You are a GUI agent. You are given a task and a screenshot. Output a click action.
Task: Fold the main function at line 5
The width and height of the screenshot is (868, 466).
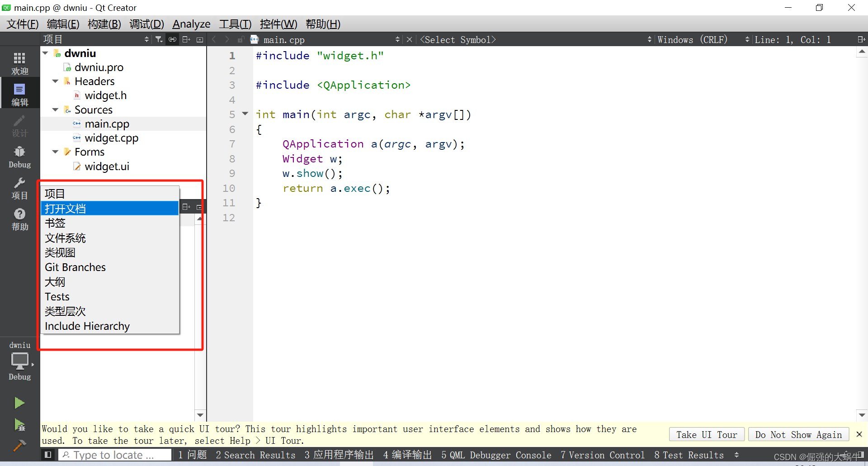pyautogui.click(x=245, y=114)
